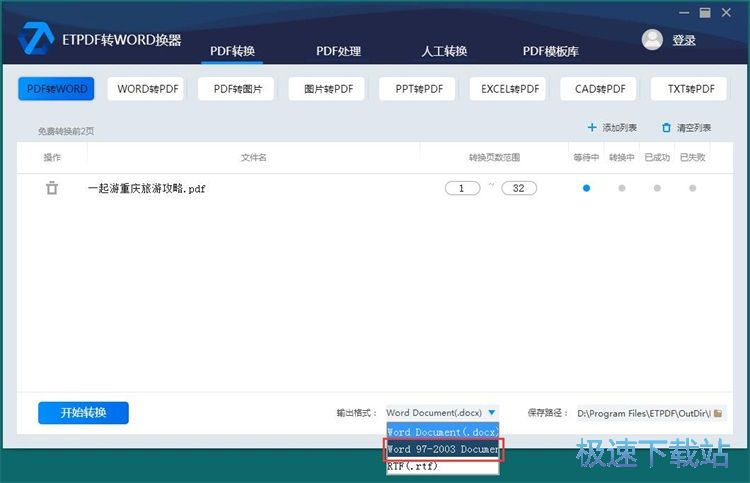Click the 已成功 column header
Viewport: 750px width, 483px height.
click(x=657, y=157)
